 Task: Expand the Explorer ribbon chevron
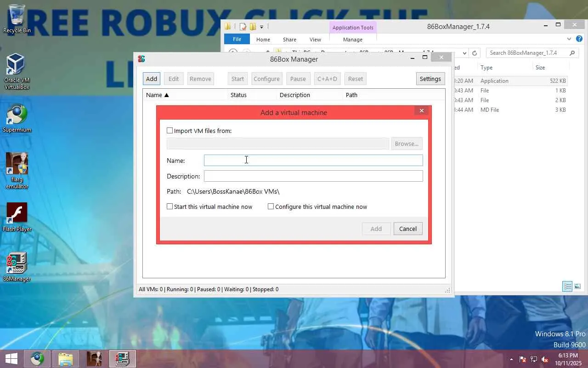(569, 39)
